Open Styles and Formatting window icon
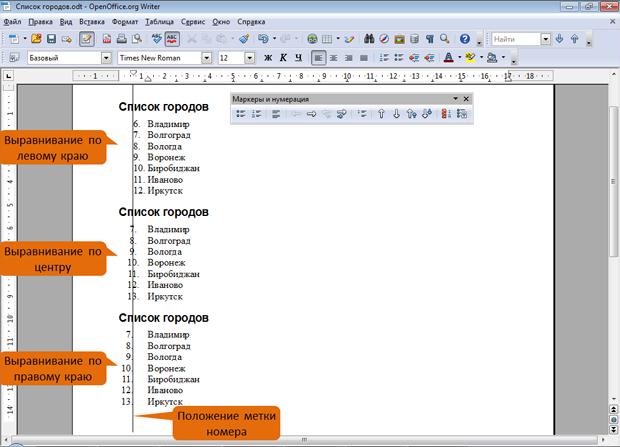 coord(14,58)
